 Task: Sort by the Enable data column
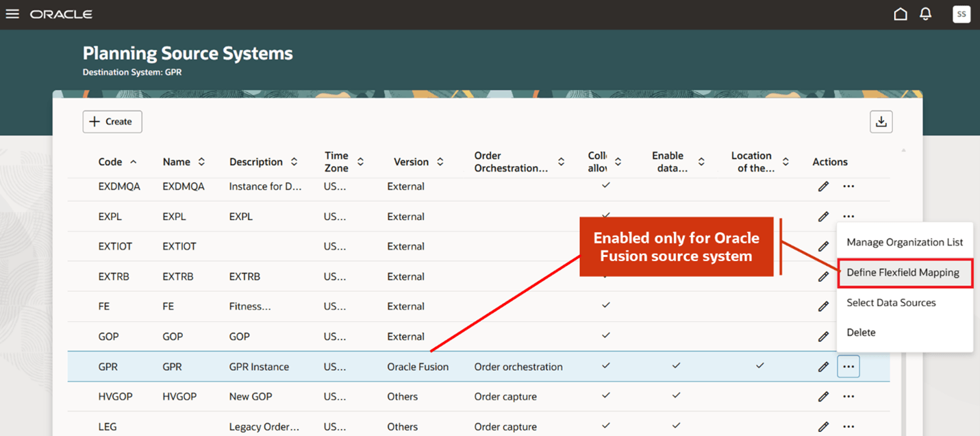[701, 162]
